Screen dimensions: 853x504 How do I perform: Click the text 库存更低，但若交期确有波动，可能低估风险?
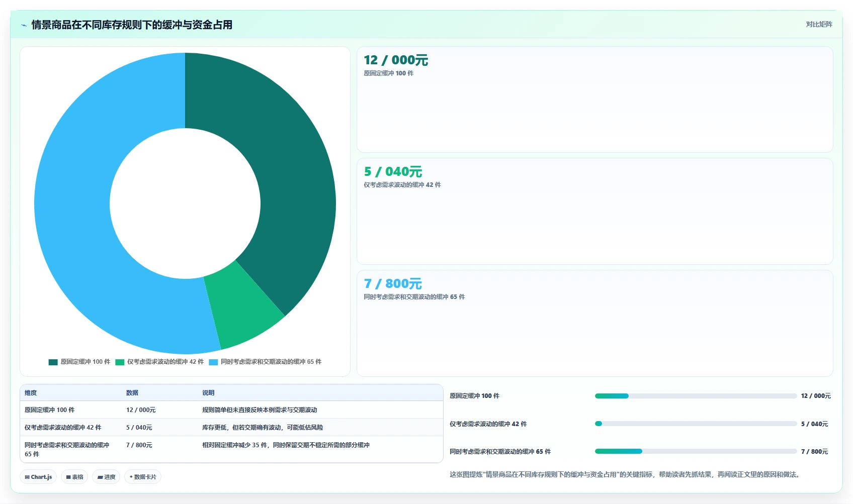coord(263,428)
